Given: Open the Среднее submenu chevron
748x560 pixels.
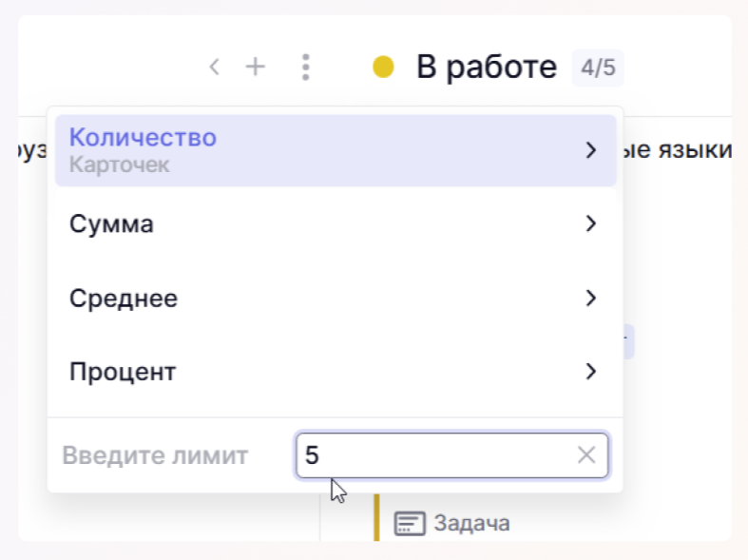Looking at the screenshot, I should pyautogui.click(x=590, y=299).
